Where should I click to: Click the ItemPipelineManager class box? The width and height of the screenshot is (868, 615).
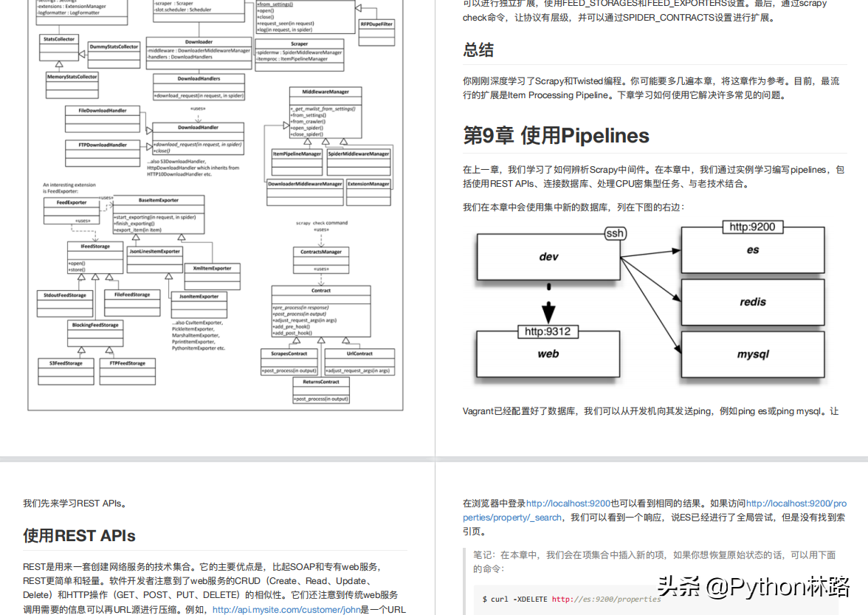297,162
